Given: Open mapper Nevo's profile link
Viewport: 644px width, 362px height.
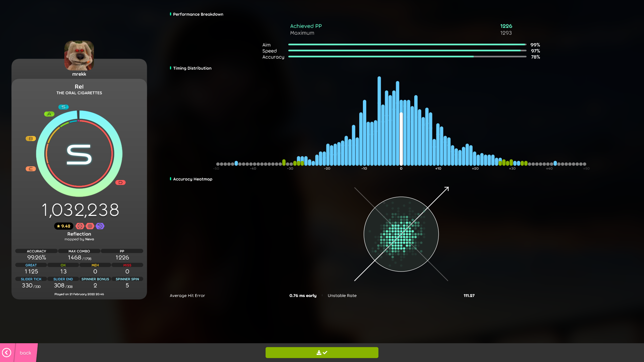Looking at the screenshot, I should pyautogui.click(x=90, y=239).
